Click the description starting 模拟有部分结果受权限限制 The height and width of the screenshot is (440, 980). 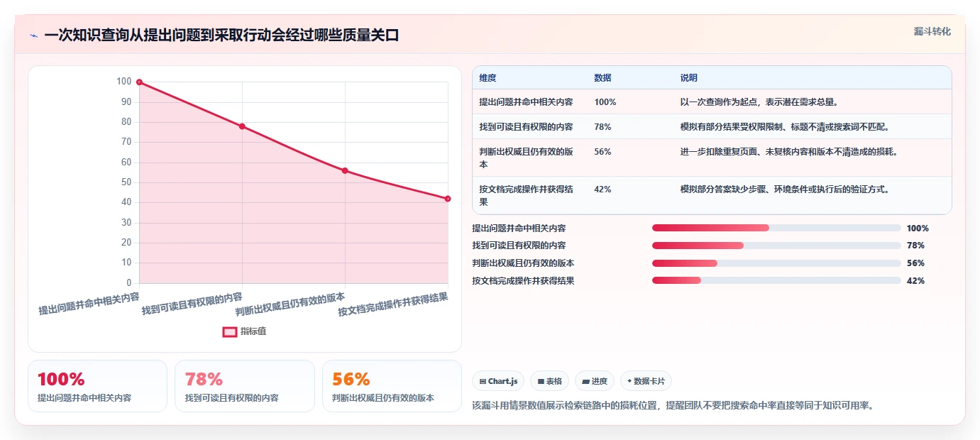784,127
